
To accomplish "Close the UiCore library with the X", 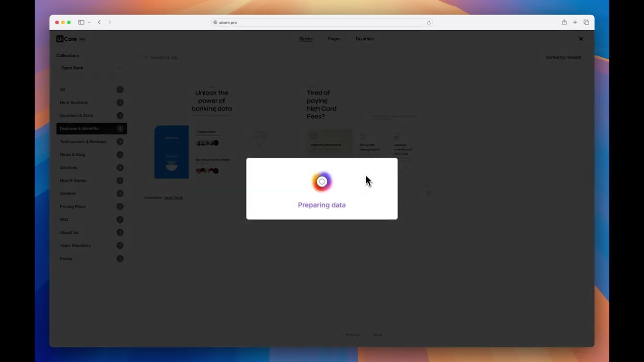I will click(581, 39).
